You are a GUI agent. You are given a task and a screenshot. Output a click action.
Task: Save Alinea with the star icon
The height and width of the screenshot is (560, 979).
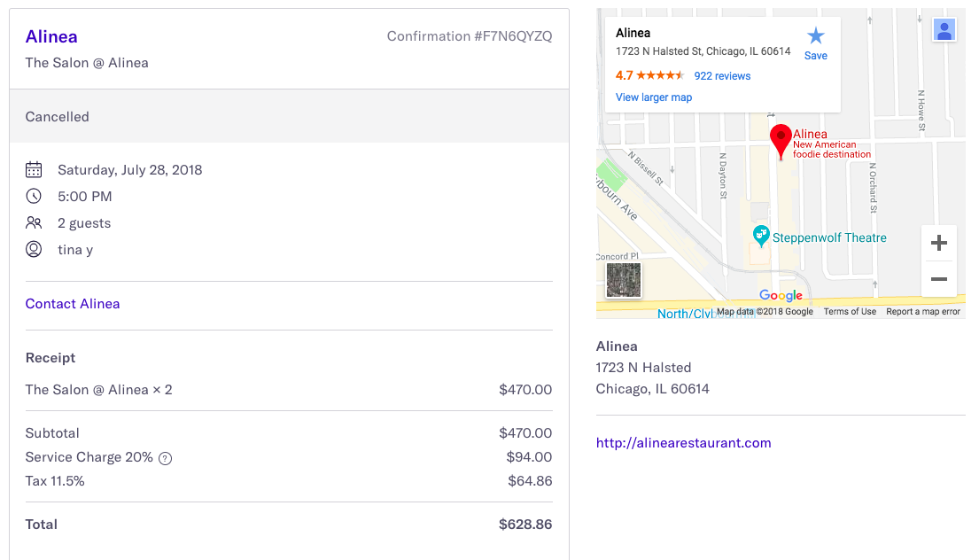(x=815, y=43)
